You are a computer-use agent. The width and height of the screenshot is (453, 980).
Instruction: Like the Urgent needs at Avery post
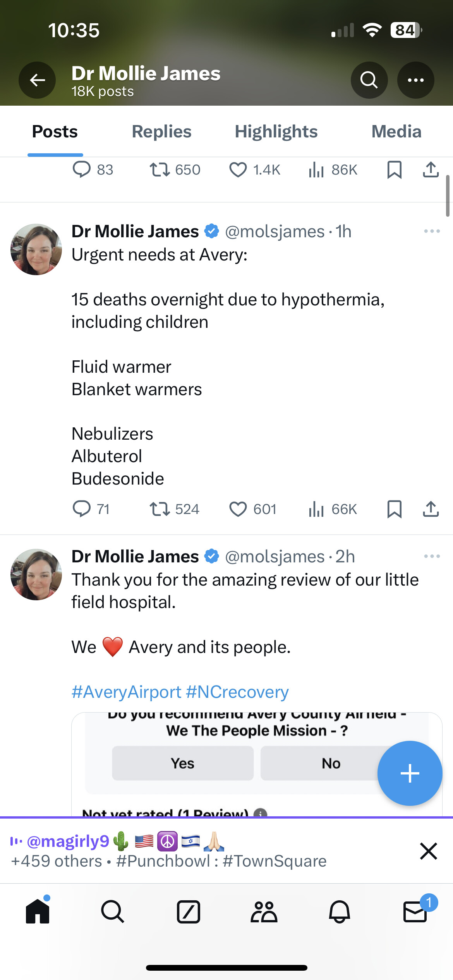238,509
